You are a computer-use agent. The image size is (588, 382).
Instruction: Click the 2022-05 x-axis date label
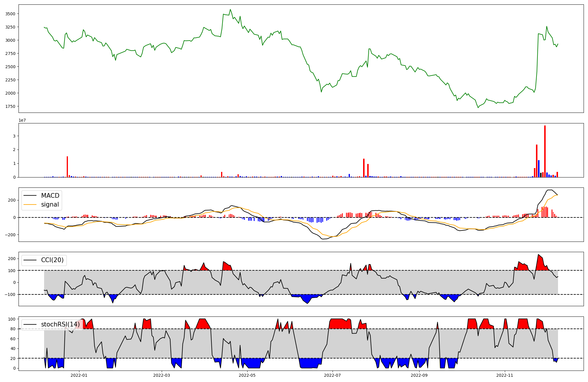247,375
